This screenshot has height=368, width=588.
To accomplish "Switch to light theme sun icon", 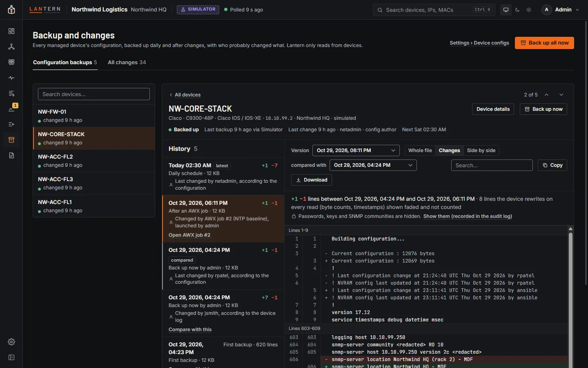I will click(529, 10).
